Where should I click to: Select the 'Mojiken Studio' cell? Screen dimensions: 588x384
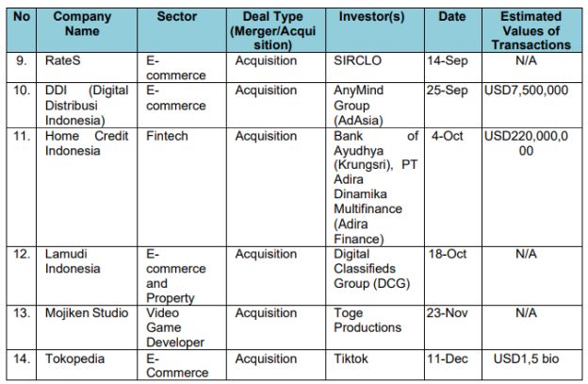pyautogui.click(x=88, y=313)
